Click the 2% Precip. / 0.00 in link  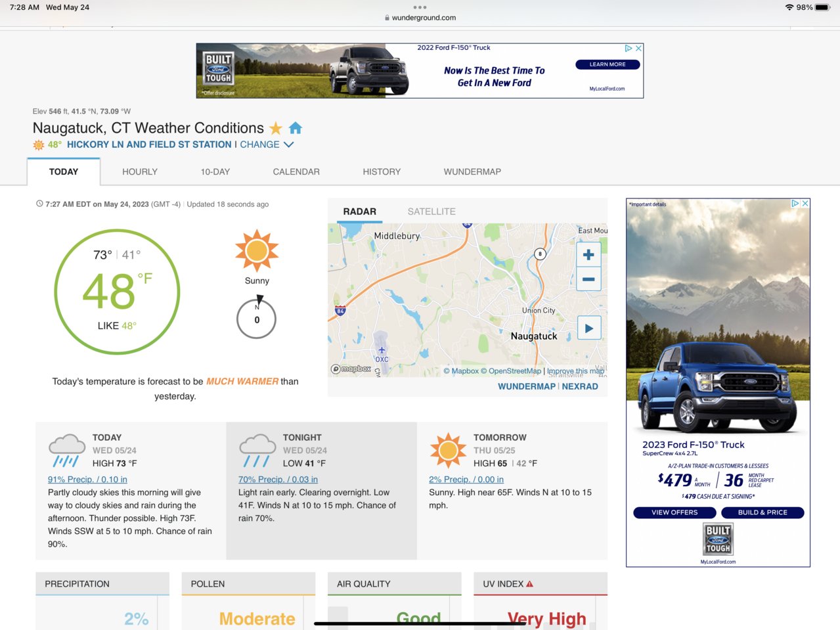466,480
